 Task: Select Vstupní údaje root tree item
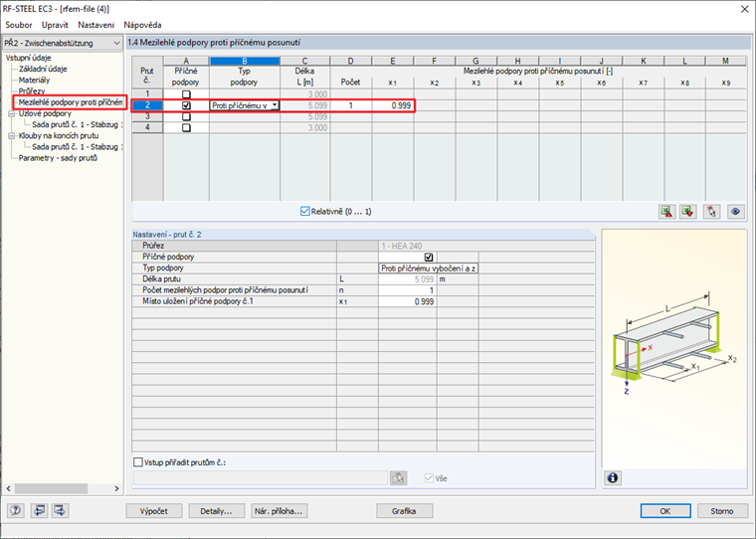coord(29,58)
